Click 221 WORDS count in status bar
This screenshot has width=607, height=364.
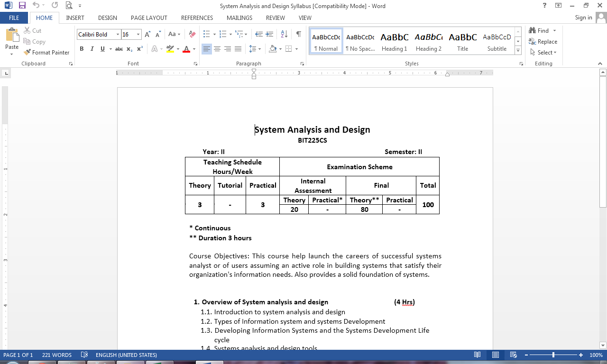[x=57, y=355]
